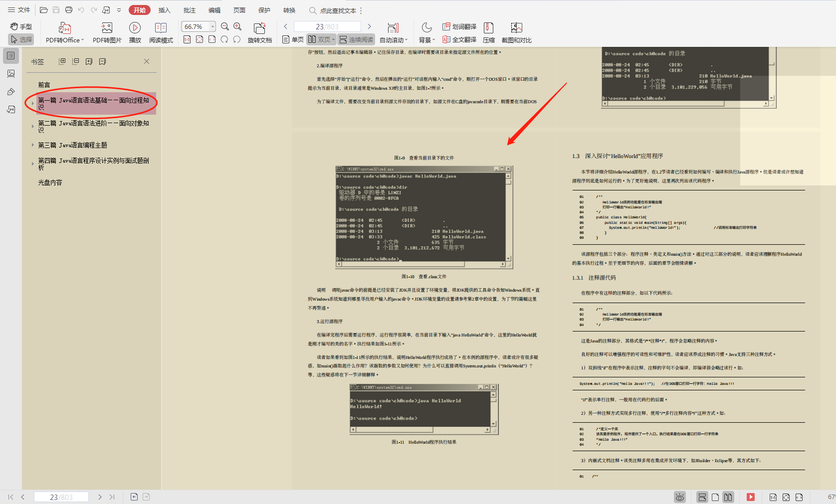
Task: Delete bookmark with the minus bookmark icon
Action: point(102,61)
